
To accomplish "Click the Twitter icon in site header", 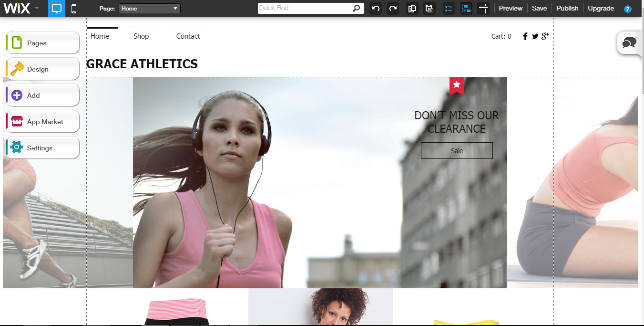I will 535,36.
